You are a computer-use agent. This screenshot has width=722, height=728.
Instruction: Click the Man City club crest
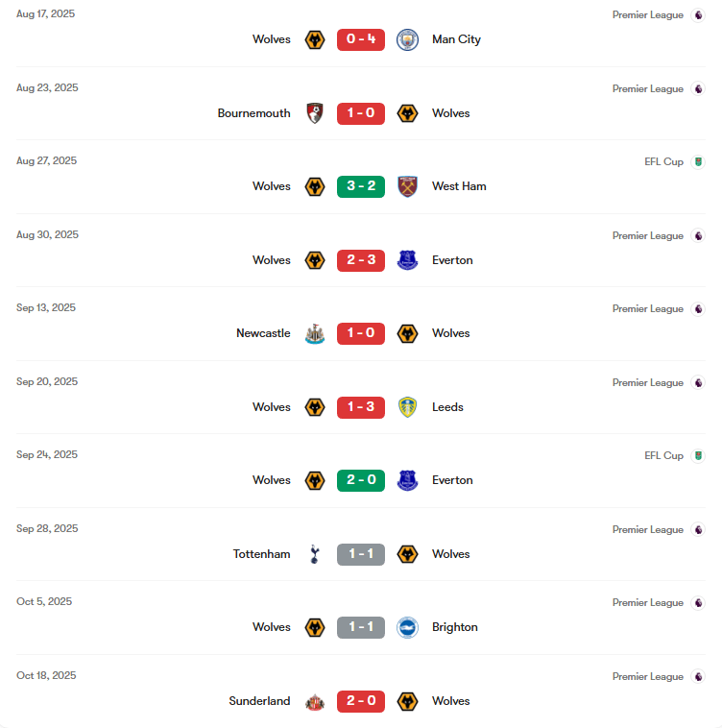click(x=408, y=39)
